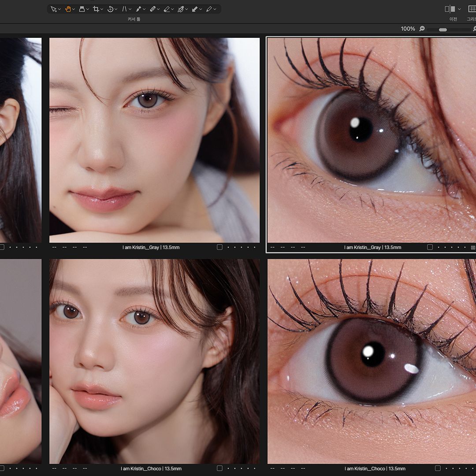Open Select tool options chevron
Image resolution: width=476 pixels, height=476 pixels.
(x=59, y=9)
